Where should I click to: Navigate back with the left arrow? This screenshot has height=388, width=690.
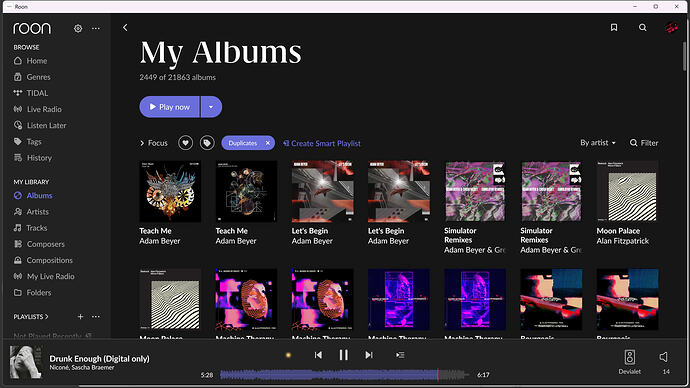pyautogui.click(x=125, y=28)
